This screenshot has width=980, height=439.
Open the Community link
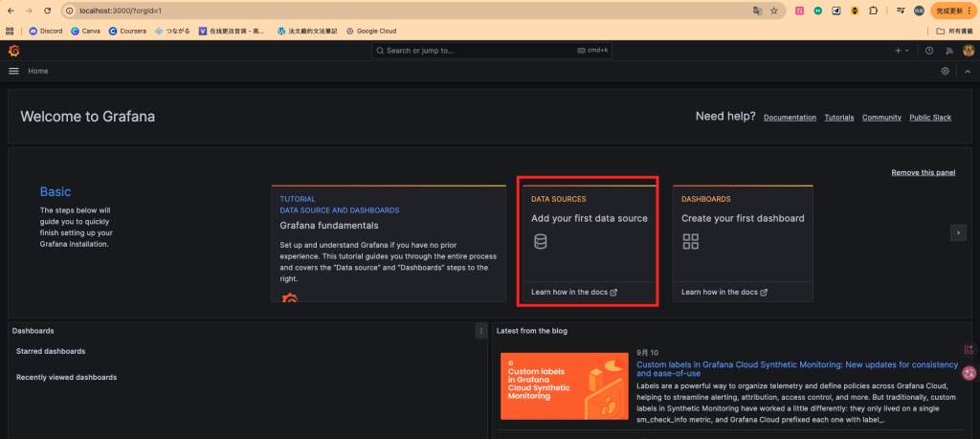881,118
